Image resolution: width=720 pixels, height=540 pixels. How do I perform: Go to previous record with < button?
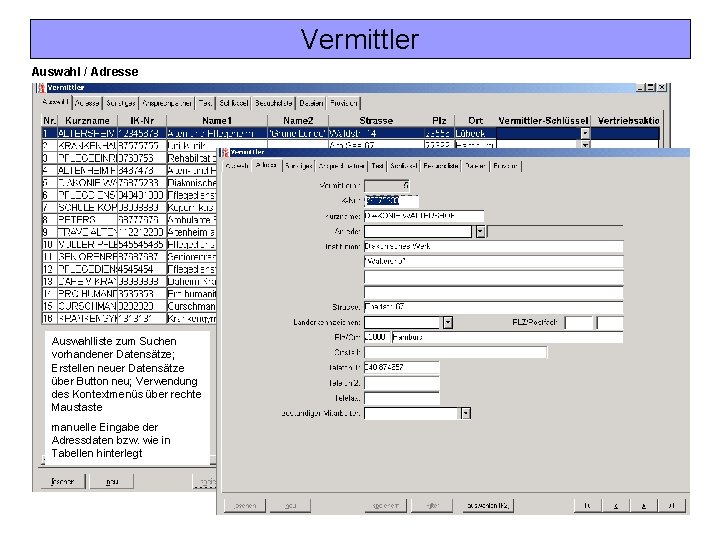click(x=616, y=506)
